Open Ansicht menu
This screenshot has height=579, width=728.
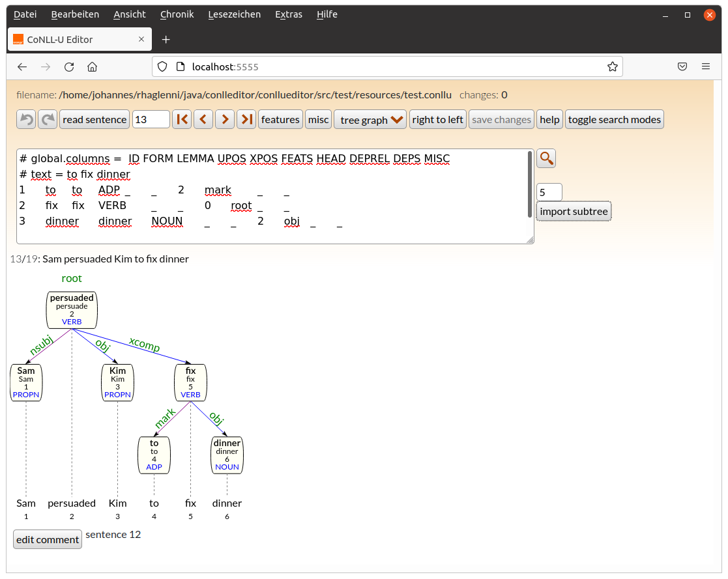[x=130, y=14]
